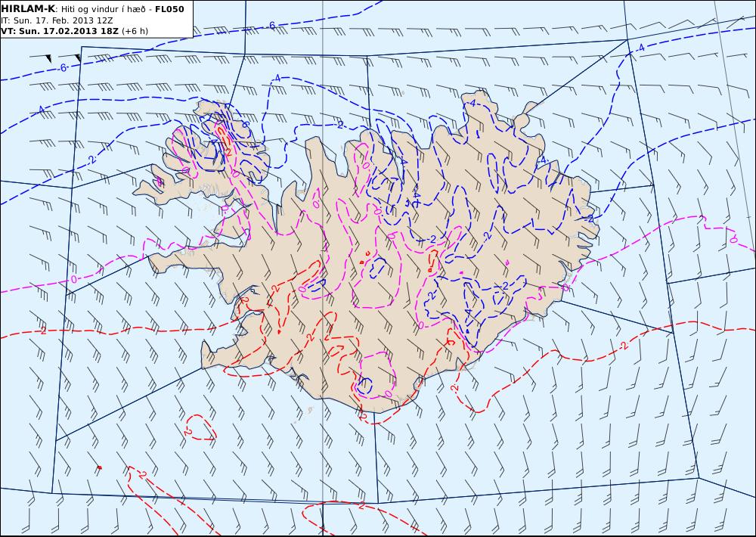This screenshot has height=537, width=756.
Task: Click the '(+6 h)' forecast offset text
Action: click(135, 31)
